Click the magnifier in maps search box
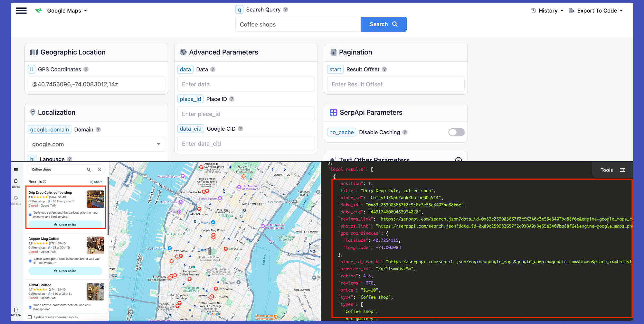The width and height of the screenshot is (644, 324). (x=89, y=170)
